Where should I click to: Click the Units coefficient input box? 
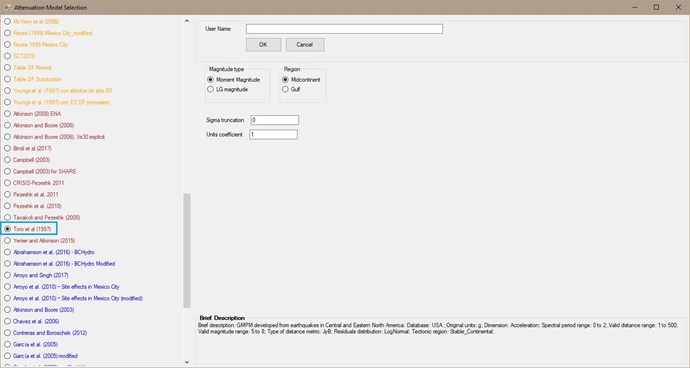pyautogui.click(x=273, y=134)
